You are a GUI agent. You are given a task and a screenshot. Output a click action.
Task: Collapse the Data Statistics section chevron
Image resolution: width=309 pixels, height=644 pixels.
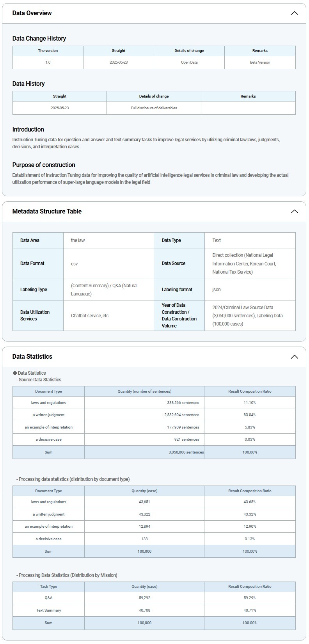point(294,357)
